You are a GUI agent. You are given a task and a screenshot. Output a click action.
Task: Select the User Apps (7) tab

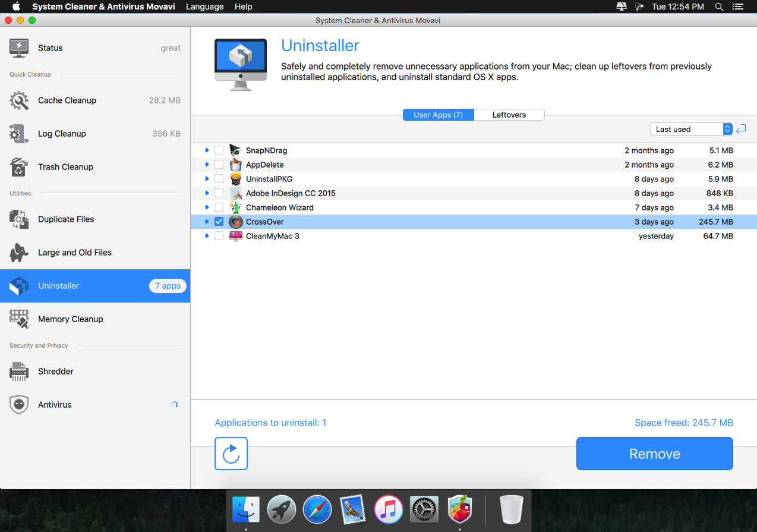tap(439, 115)
